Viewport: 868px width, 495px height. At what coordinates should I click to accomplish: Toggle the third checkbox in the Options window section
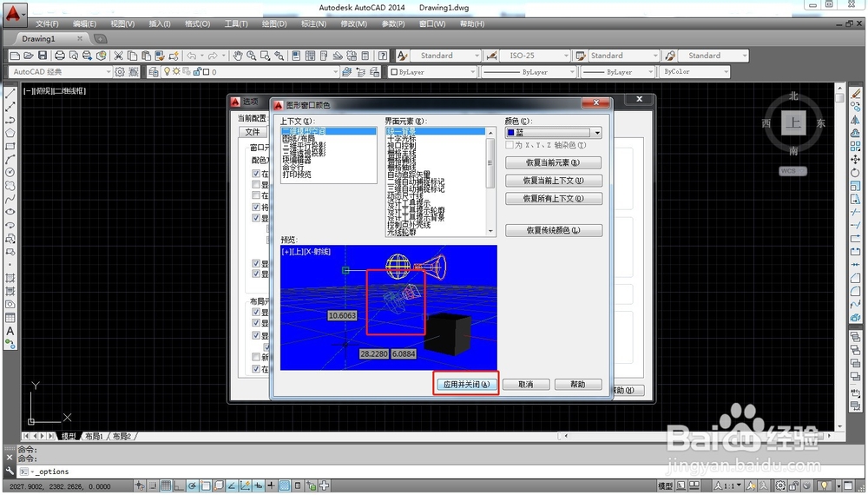[x=256, y=195]
